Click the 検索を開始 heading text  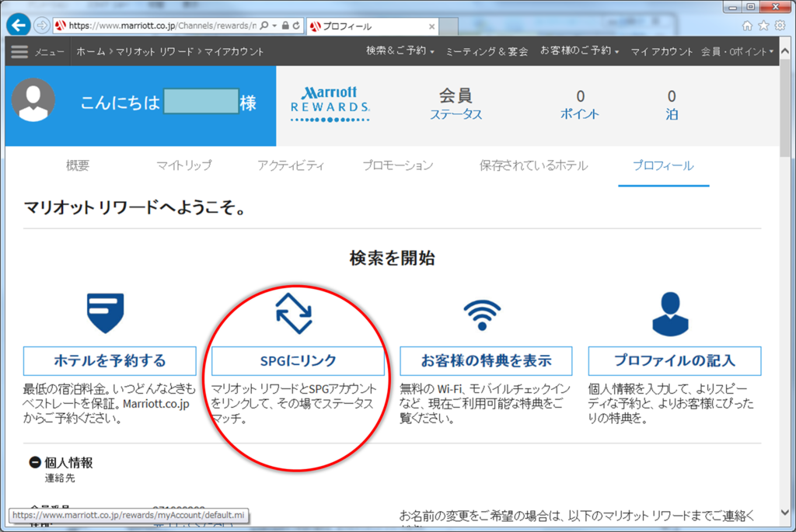(x=393, y=258)
